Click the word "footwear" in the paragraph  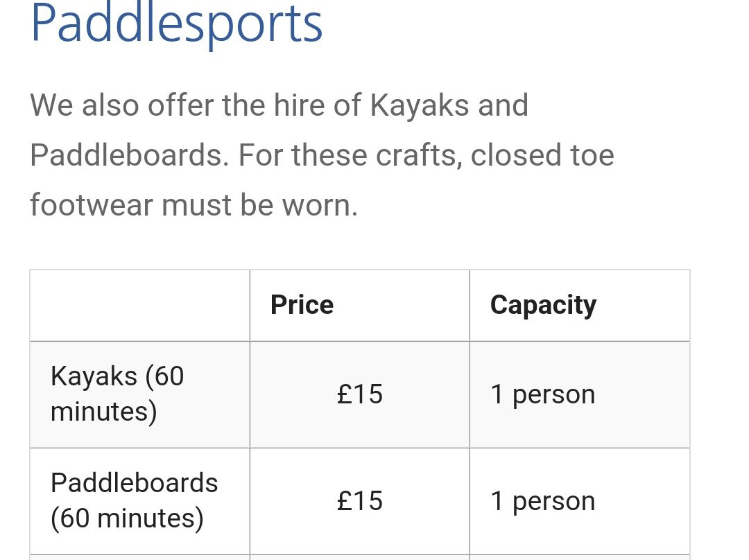(x=92, y=205)
